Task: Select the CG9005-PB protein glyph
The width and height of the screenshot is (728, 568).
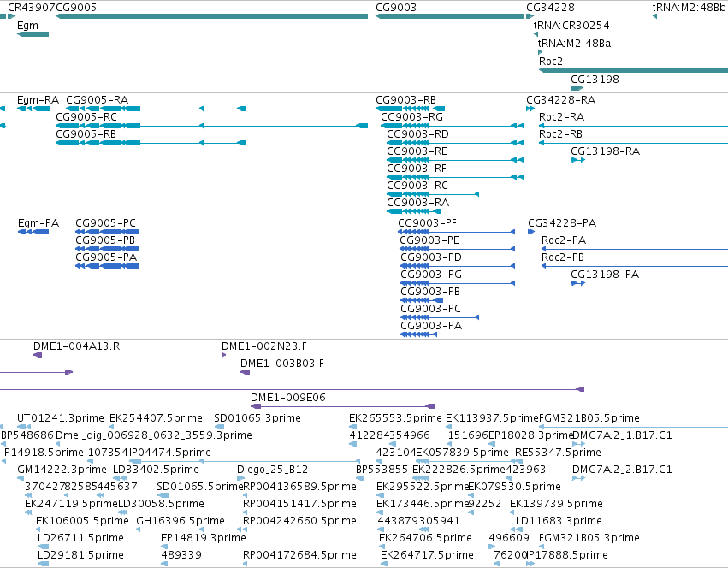Action: coord(107,249)
